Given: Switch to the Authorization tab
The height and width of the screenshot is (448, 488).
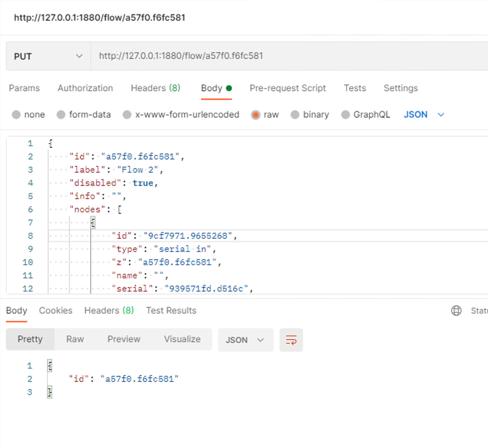Looking at the screenshot, I should pos(85,88).
